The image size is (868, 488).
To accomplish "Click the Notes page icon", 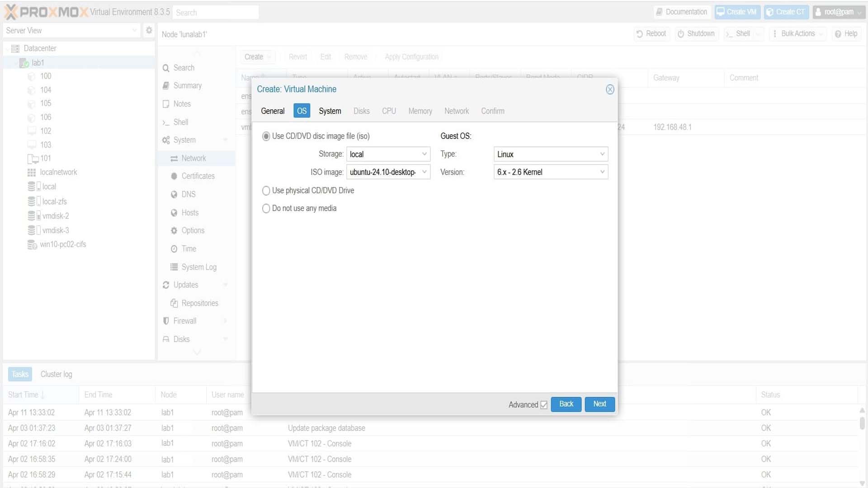I will click(x=166, y=104).
